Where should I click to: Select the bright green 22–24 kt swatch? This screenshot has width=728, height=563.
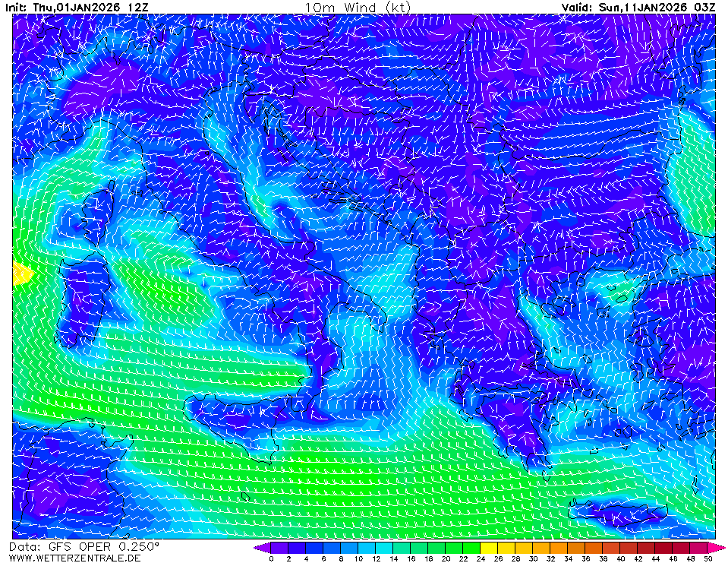pos(471,547)
